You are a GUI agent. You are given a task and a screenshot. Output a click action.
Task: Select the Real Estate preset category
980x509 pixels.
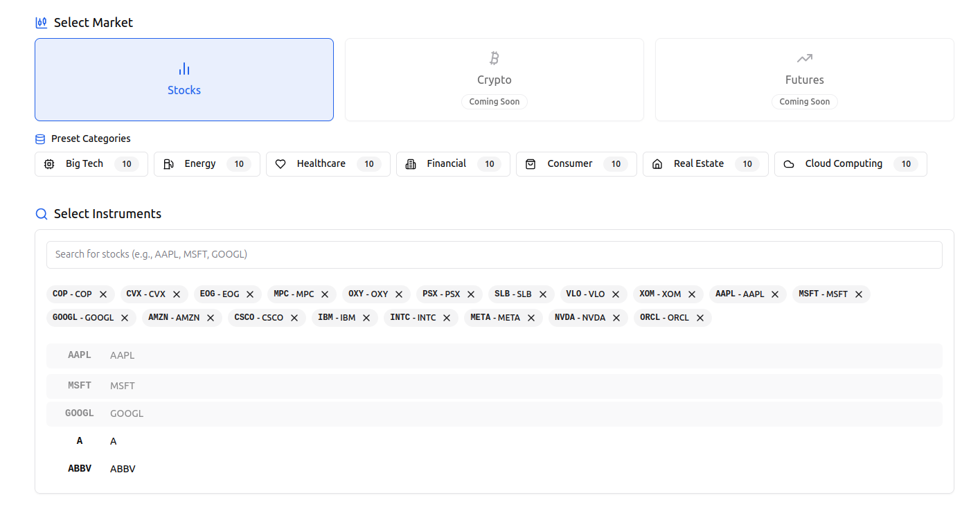[706, 164]
